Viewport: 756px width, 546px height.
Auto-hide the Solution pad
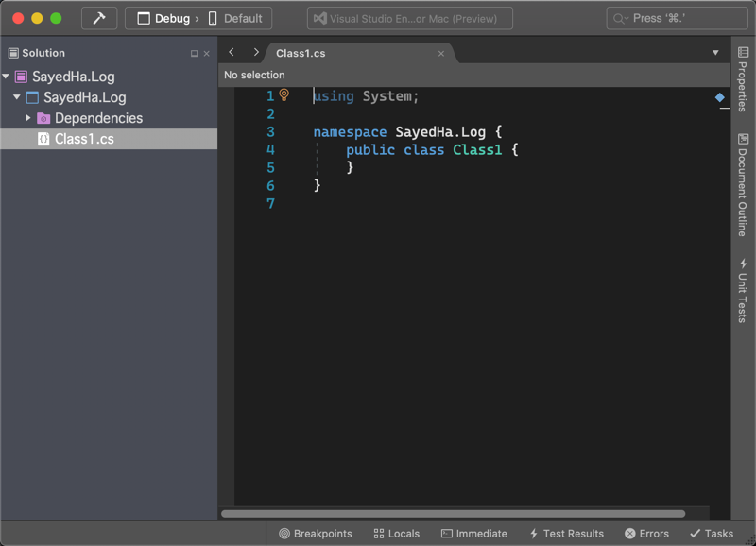pyautogui.click(x=194, y=54)
